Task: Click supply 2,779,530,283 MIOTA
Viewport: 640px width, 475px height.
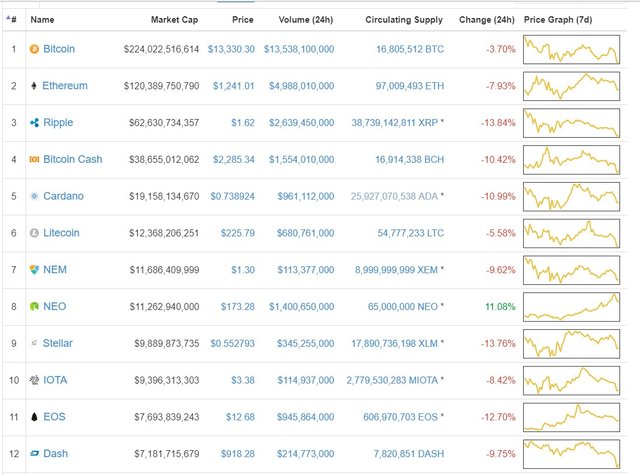Action: click(x=392, y=380)
